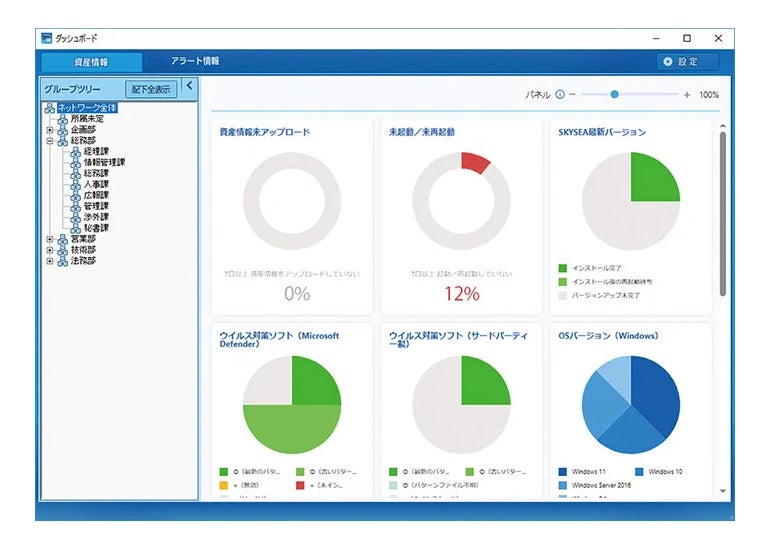Screen dimensions: 770x550
Task: Expand the 企画部 tree node
Action: coord(50,130)
